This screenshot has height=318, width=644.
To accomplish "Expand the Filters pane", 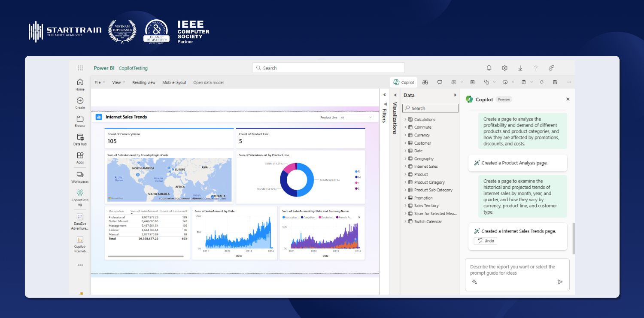I will click(x=384, y=95).
